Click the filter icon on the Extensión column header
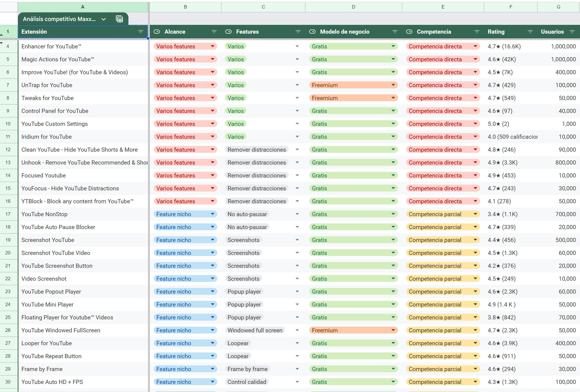The image size is (580, 392). coord(141,32)
